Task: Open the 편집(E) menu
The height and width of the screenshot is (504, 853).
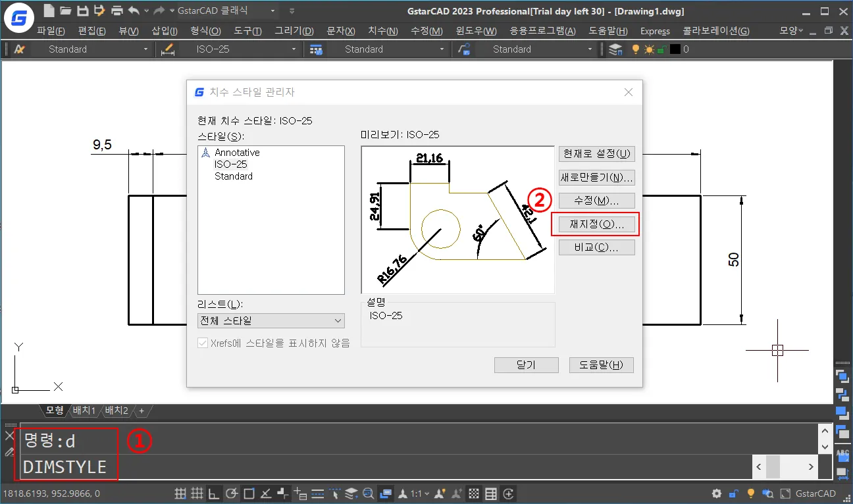Action: [x=92, y=31]
